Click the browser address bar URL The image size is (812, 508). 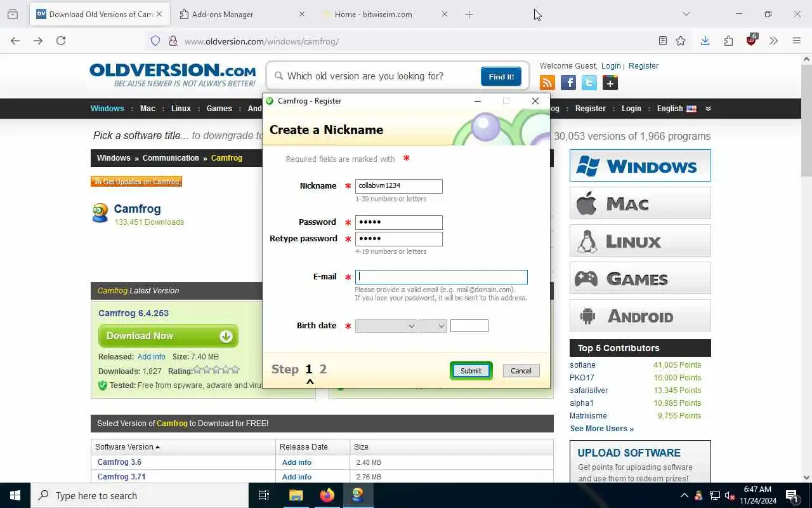click(261, 41)
